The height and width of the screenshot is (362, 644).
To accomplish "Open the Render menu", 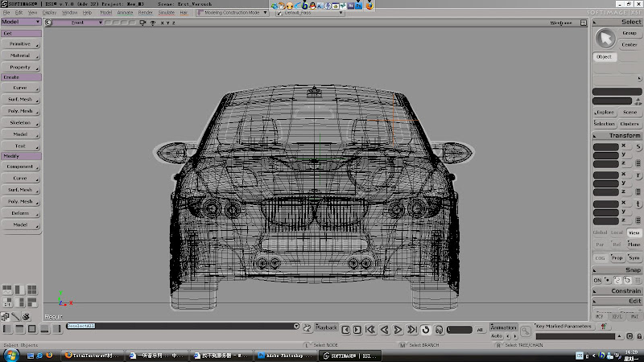I will tap(145, 13).
